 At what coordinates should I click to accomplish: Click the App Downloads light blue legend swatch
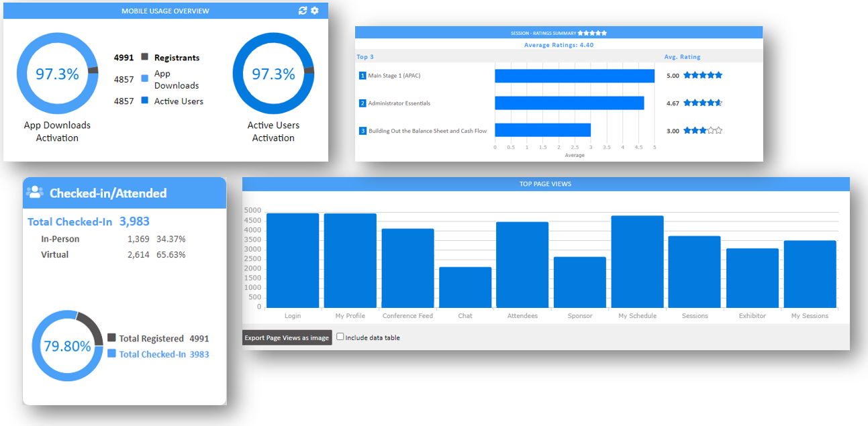click(144, 79)
